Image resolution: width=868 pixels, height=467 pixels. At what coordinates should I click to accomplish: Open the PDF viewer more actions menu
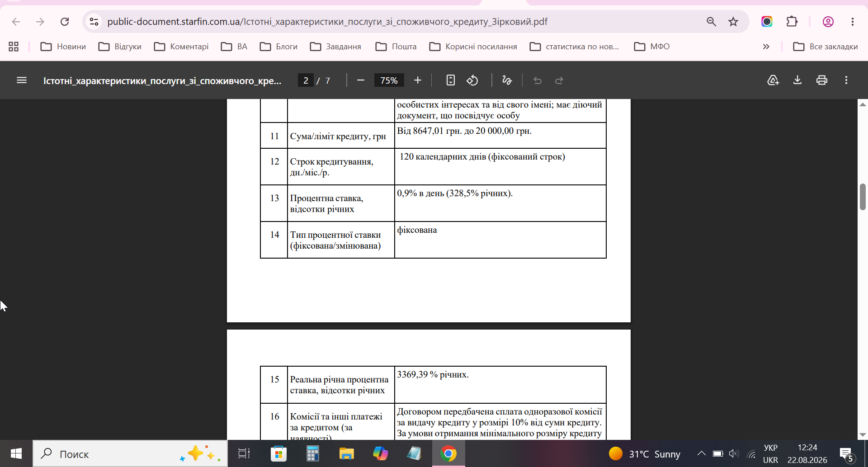pos(846,80)
